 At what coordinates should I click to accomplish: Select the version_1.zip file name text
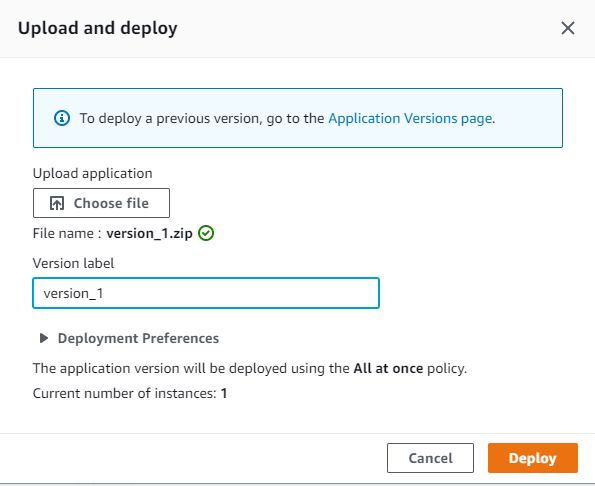pyautogui.click(x=149, y=233)
